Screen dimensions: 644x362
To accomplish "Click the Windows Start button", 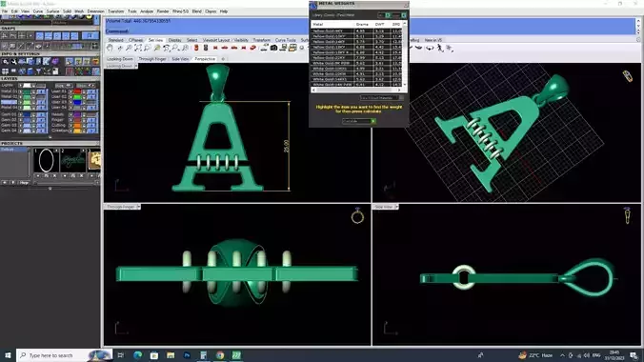I will click(x=8, y=355).
